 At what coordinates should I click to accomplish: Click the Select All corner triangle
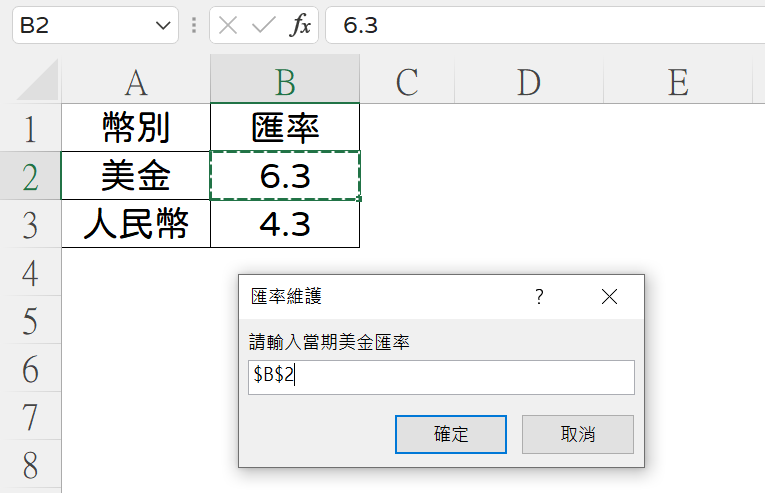[x=37, y=80]
